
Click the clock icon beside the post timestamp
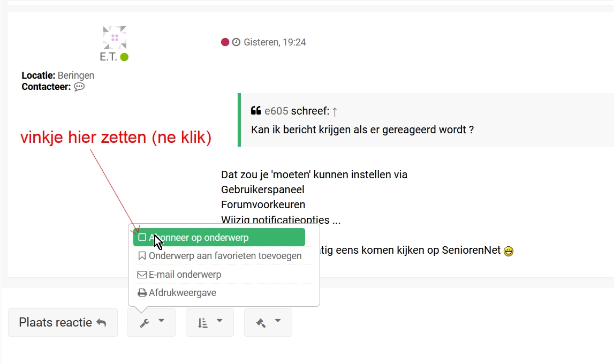click(236, 42)
